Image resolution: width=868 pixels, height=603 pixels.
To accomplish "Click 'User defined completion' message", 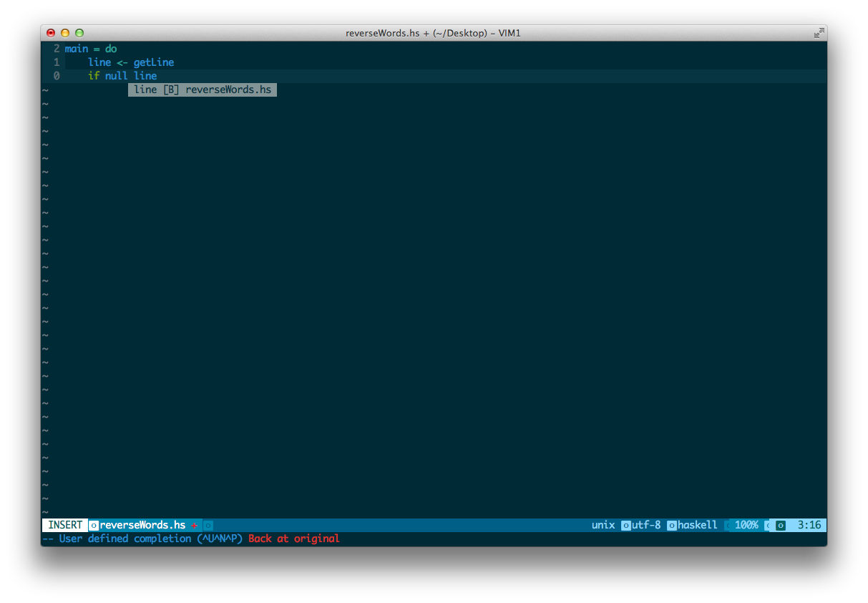I will (125, 539).
